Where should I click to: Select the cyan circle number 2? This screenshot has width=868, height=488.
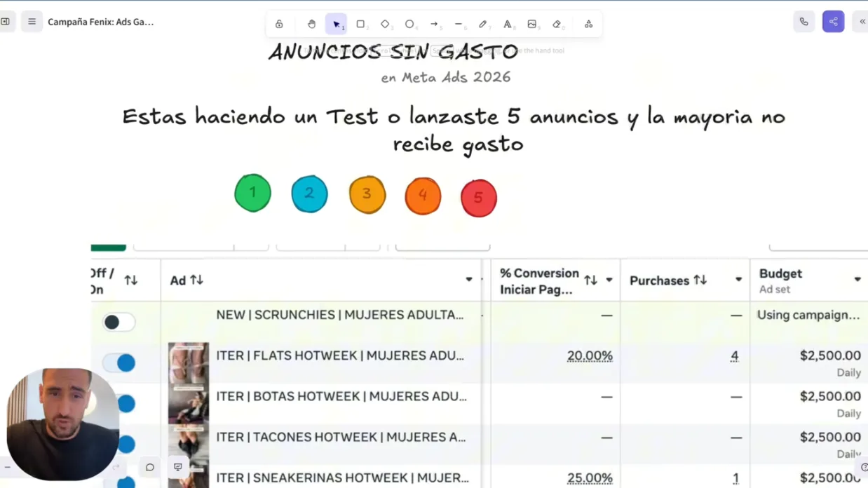pyautogui.click(x=309, y=194)
